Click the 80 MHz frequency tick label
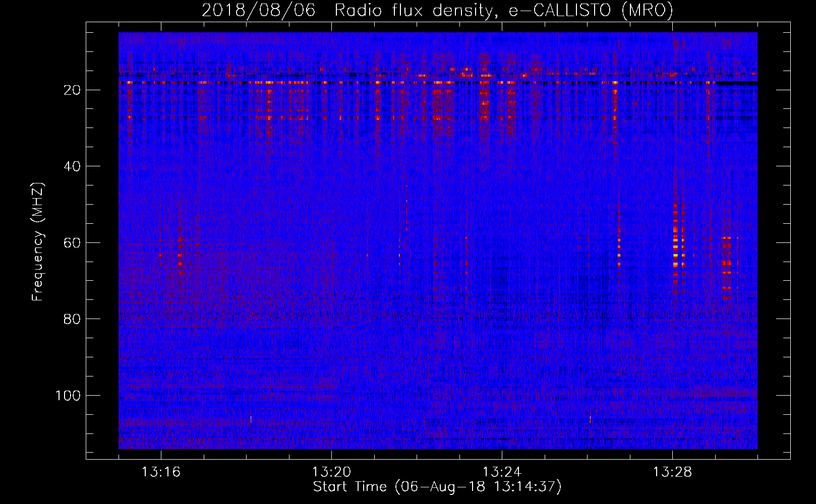Screen dimensions: 816x504 coord(72,320)
